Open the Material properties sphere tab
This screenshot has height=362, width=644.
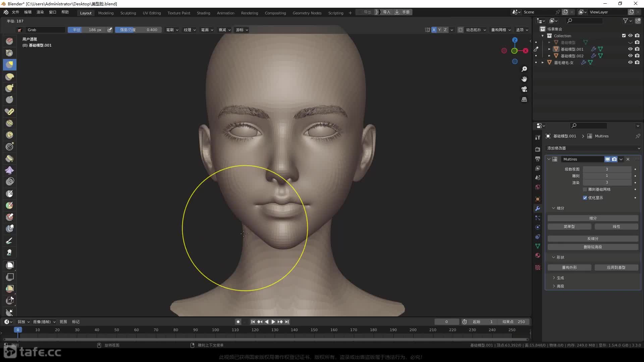coord(538,255)
